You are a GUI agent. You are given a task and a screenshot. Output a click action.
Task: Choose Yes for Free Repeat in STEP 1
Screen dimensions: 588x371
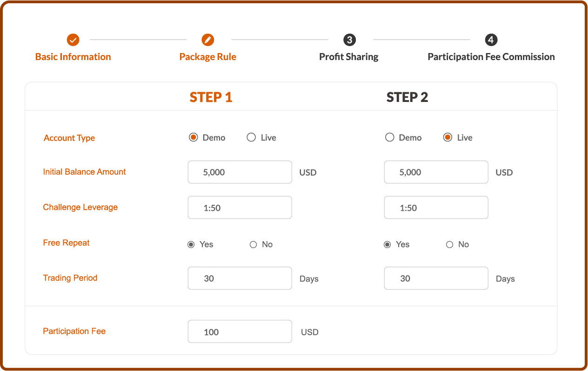(x=191, y=244)
